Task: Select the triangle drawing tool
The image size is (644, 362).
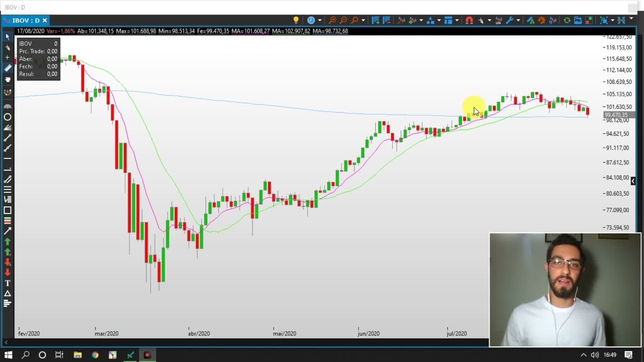Action: pos(7,294)
